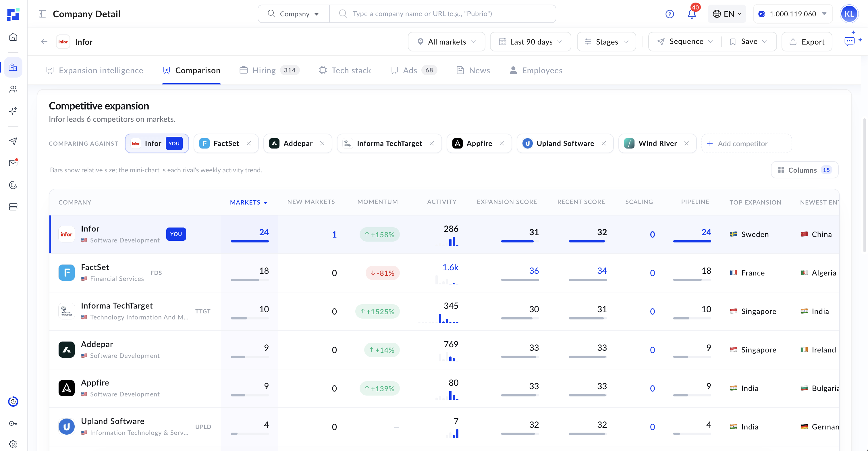This screenshot has width=868, height=451.
Task: Click the Upland Software logo in table row
Action: click(67, 426)
